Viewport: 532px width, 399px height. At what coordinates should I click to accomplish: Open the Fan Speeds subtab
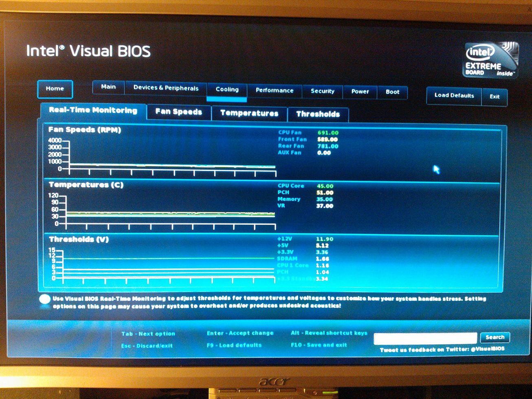(x=178, y=112)
